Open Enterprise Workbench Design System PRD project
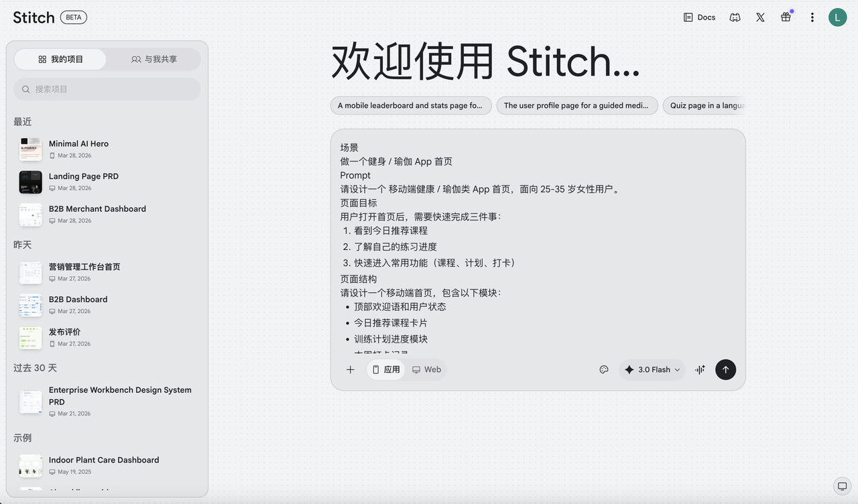The height and width of the screenshot is (504, 858). click(107, 401)
